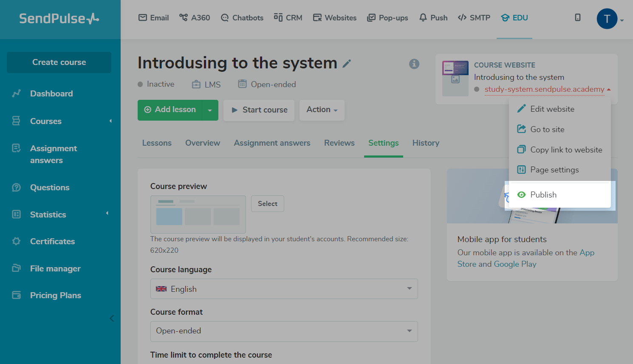Open the Action dropdown menu

pyautogui.click(x=322, y=110)
